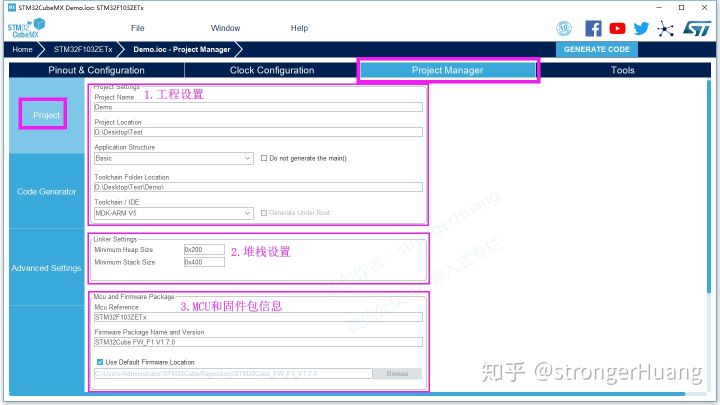Click the Toolchain Folder Location field
Viewport: 720px width, 405px height.
point(258,187)
